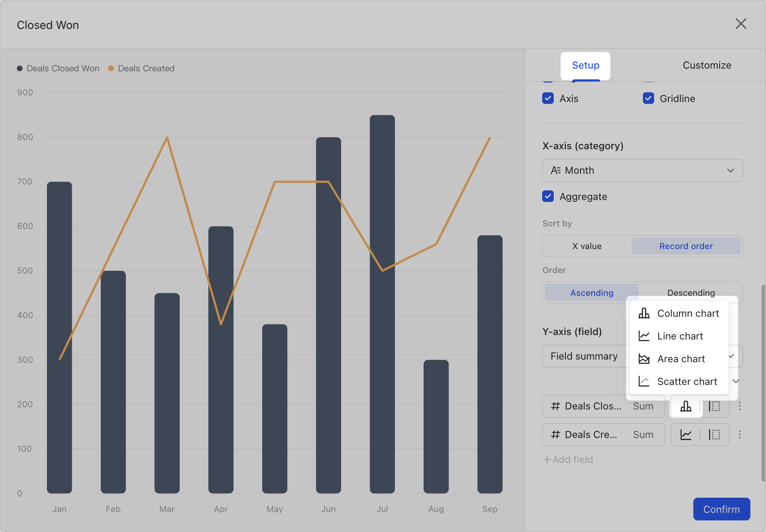The image size is (766, 532).
Task: Click the dashed-border style icon next to Deals Closed chart type
Action: click(714, 406)
